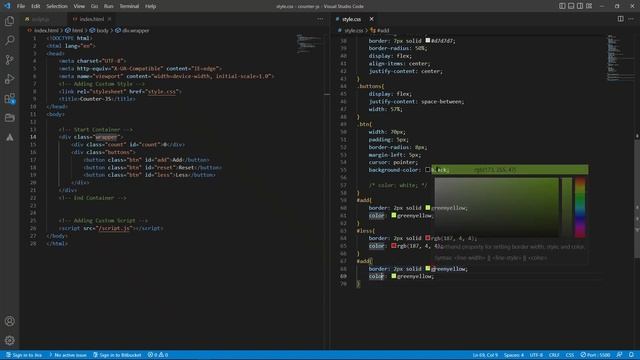Open the Accounts menu icon

click(9, 321)
